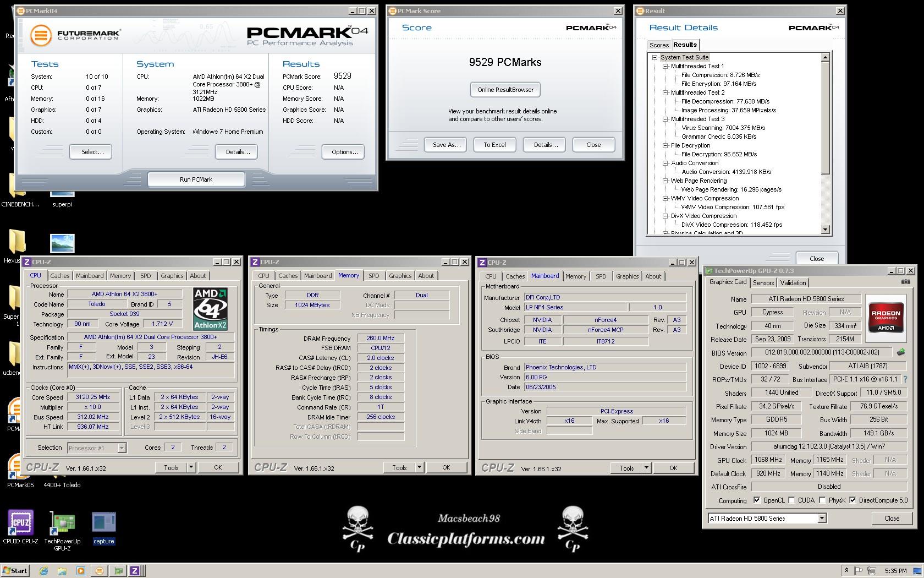The image size is (924, 578).
Task: Open the superpi desktop icon
Action: pyautogui.click(x=62, y=198)
